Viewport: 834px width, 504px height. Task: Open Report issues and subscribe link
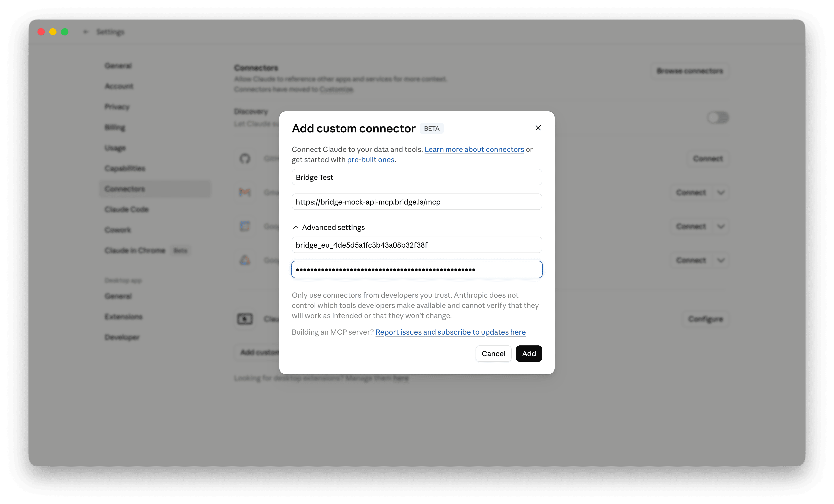[x=450, y=332]
